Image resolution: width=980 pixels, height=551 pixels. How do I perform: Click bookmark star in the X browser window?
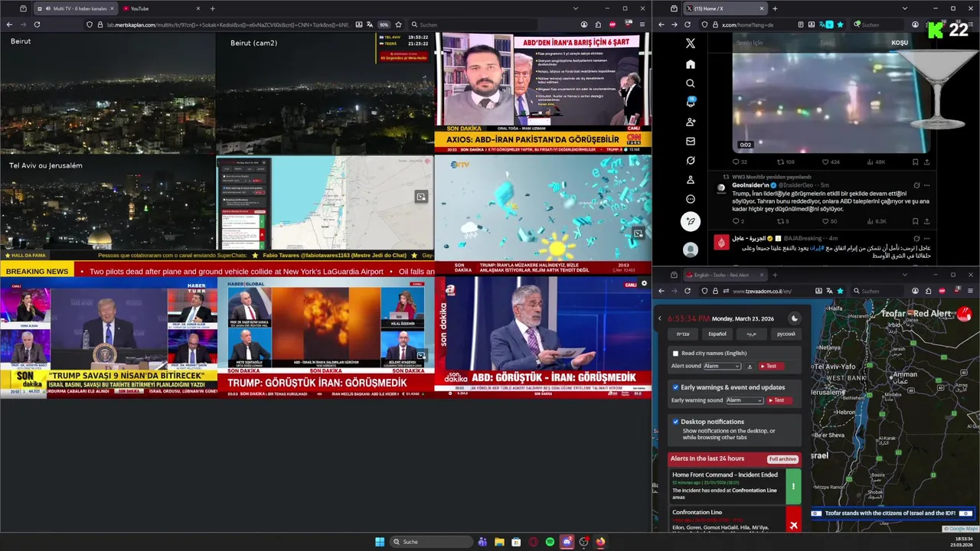[840, 24]
